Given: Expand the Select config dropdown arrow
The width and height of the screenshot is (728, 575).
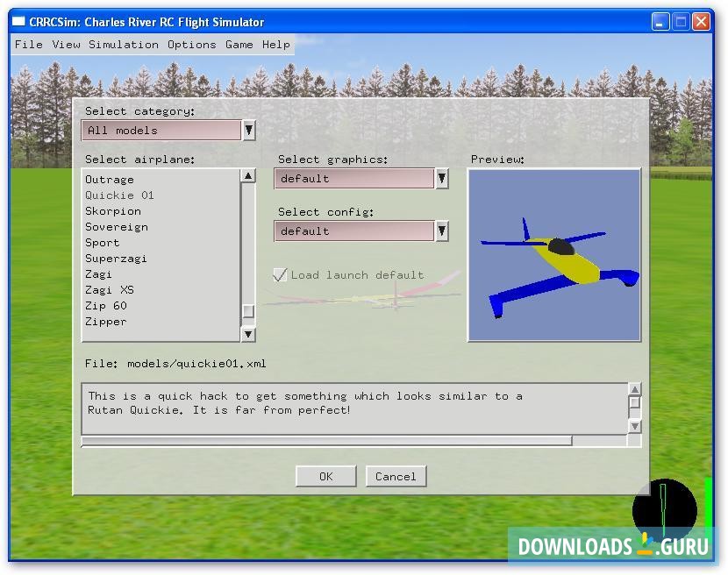Looking at the screenshot, I should (x=442, y=231).
